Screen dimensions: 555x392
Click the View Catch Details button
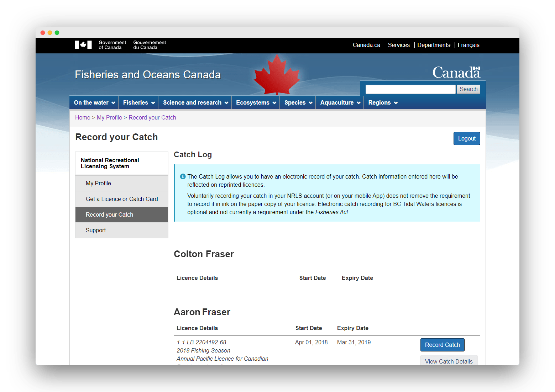449,361
